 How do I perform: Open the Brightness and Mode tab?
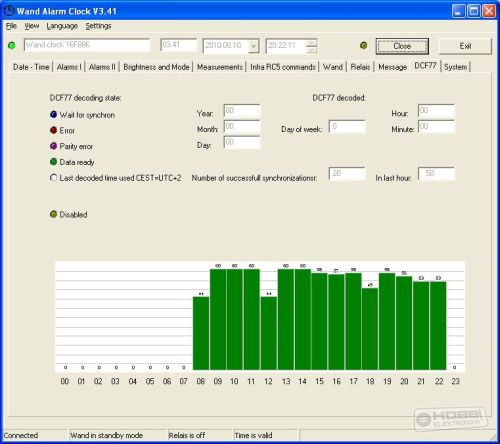click(x=156, y=67)
